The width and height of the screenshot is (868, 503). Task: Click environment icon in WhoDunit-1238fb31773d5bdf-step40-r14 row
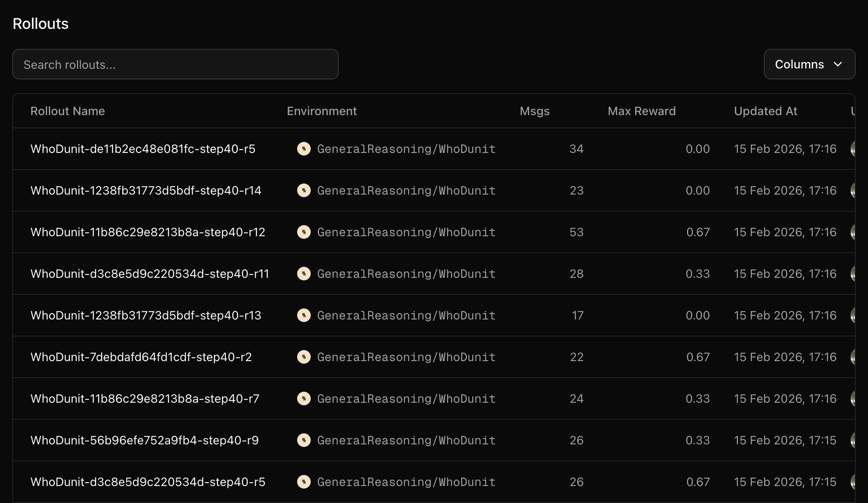coord(304,190)
